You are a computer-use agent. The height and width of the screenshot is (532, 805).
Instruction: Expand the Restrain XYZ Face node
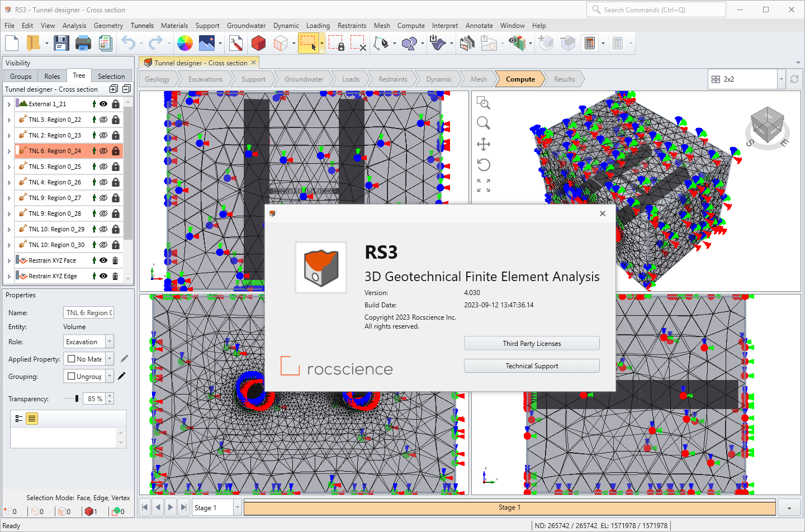click(9, 260)
